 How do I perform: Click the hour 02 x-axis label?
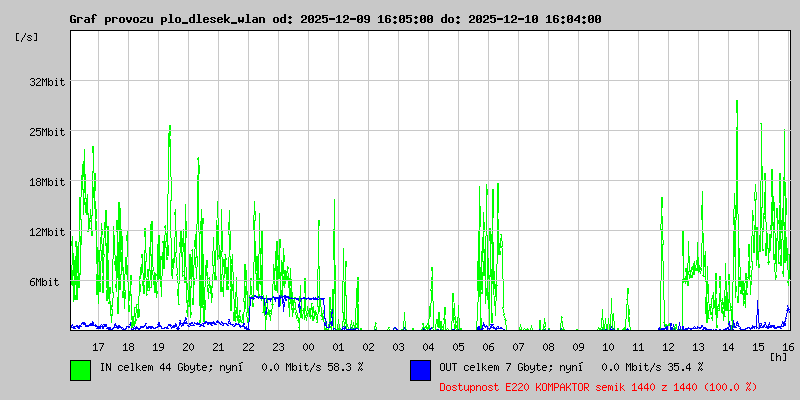pos(368,347)
